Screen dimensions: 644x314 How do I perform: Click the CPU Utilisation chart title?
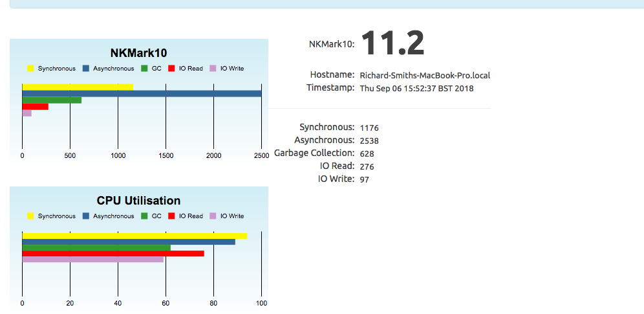click(139, 201)
